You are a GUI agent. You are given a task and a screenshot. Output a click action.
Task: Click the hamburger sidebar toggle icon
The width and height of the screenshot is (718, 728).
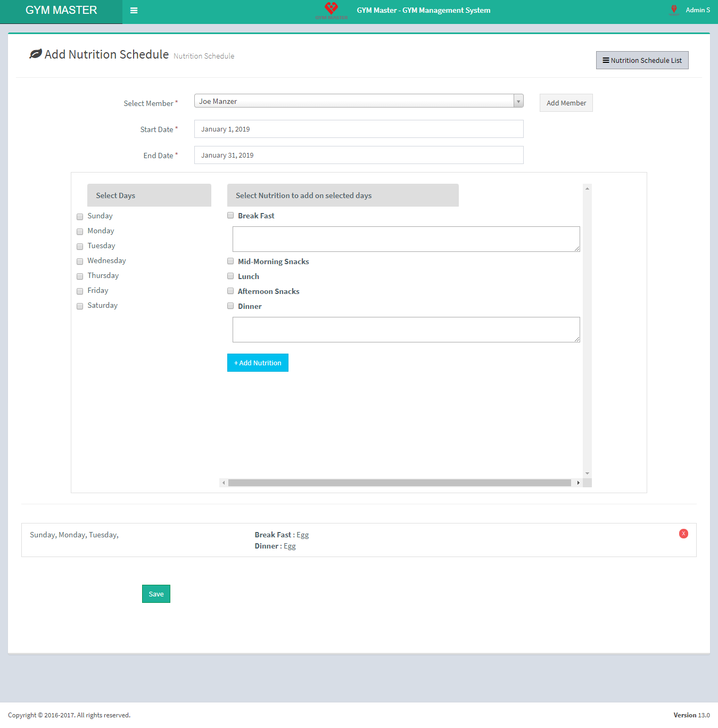(134, 11)
